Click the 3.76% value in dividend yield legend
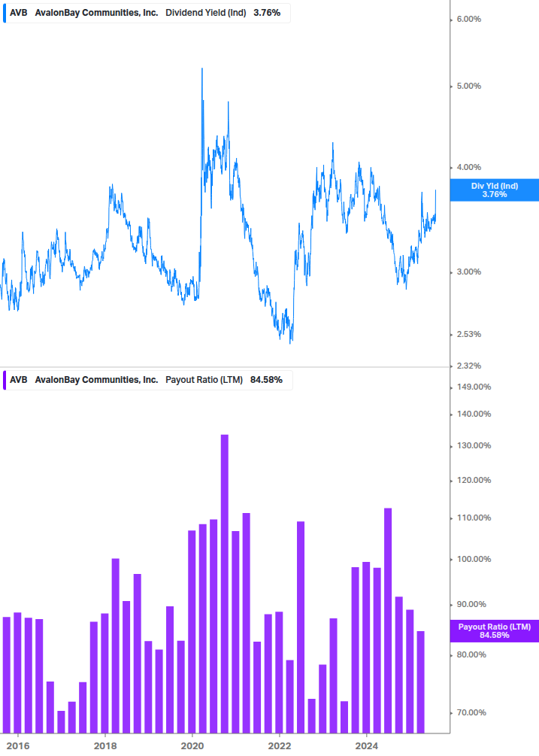 tap(267, 13)
